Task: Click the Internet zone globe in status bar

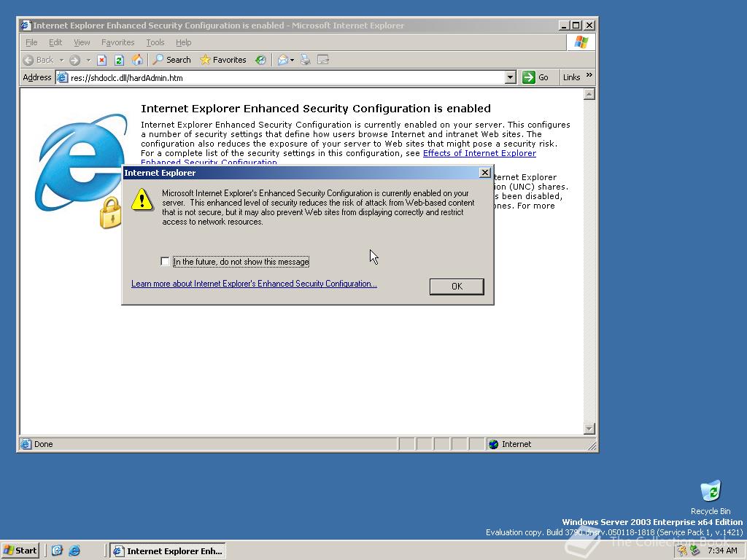Action: point(494,444)
